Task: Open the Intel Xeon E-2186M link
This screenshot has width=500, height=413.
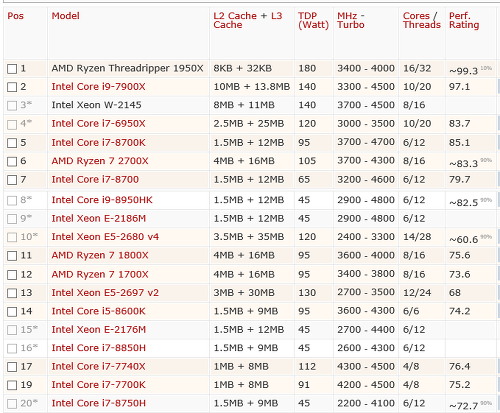Action: pyautogui.click(x=99, y=219)
